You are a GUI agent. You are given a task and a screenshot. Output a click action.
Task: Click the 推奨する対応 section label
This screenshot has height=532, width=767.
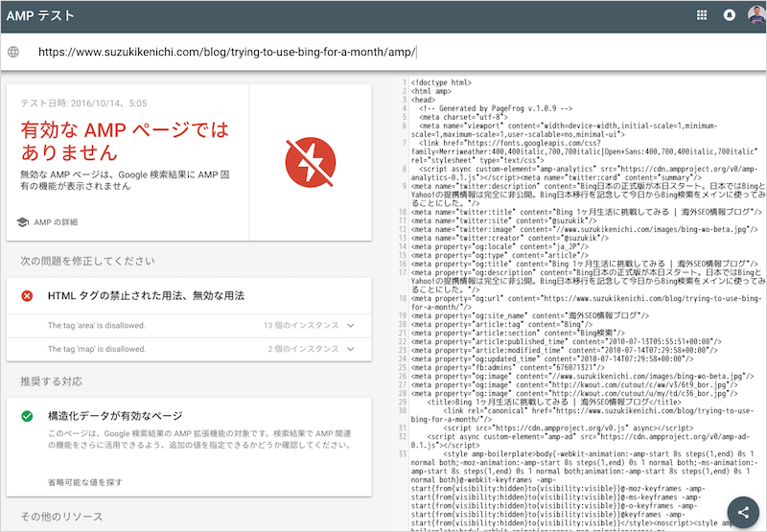click(x=52, y=382)
